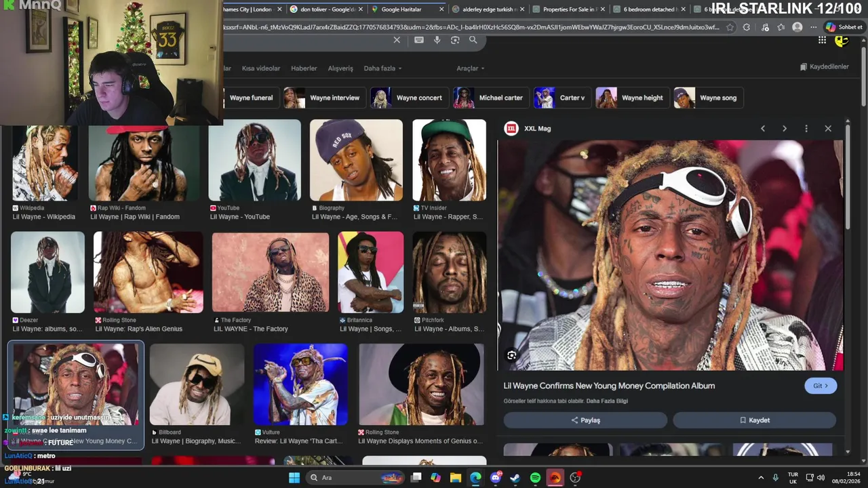The height and width of the screenshot is (488, 868).
Task: Open more options in image preview panel
Action: [x=806, y=128]
